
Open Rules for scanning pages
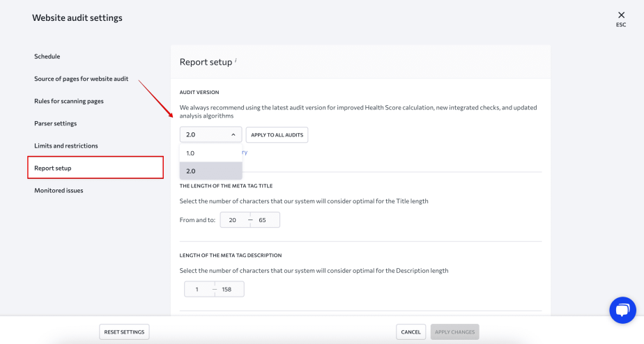tap(69, 101)
